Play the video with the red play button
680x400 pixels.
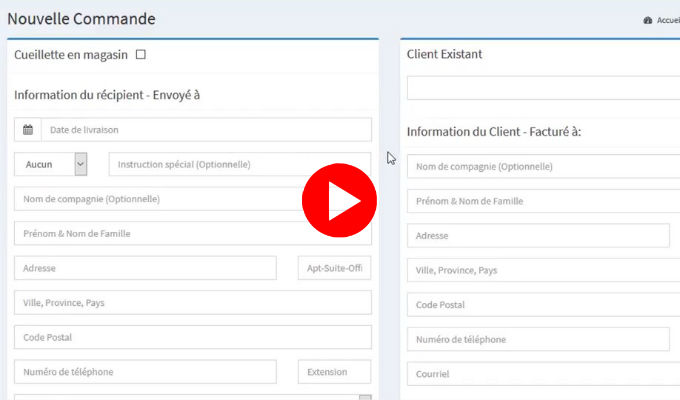click(x=339, y=200)
